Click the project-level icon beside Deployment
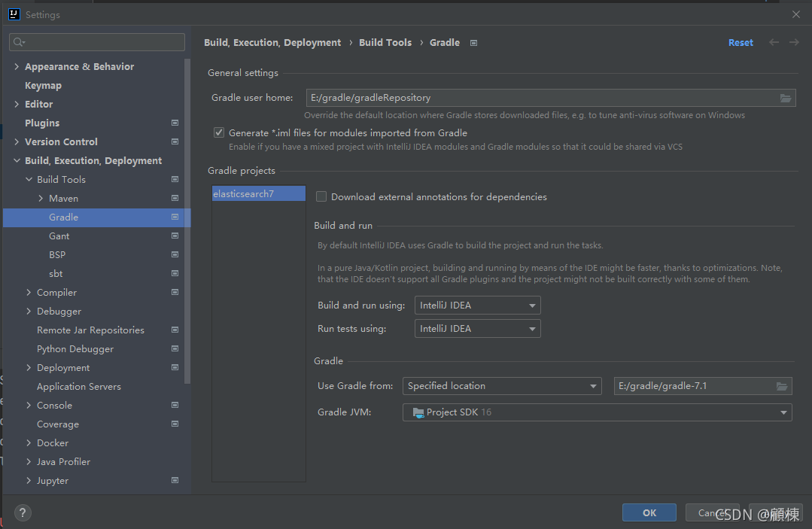 (x=175, y=367)
